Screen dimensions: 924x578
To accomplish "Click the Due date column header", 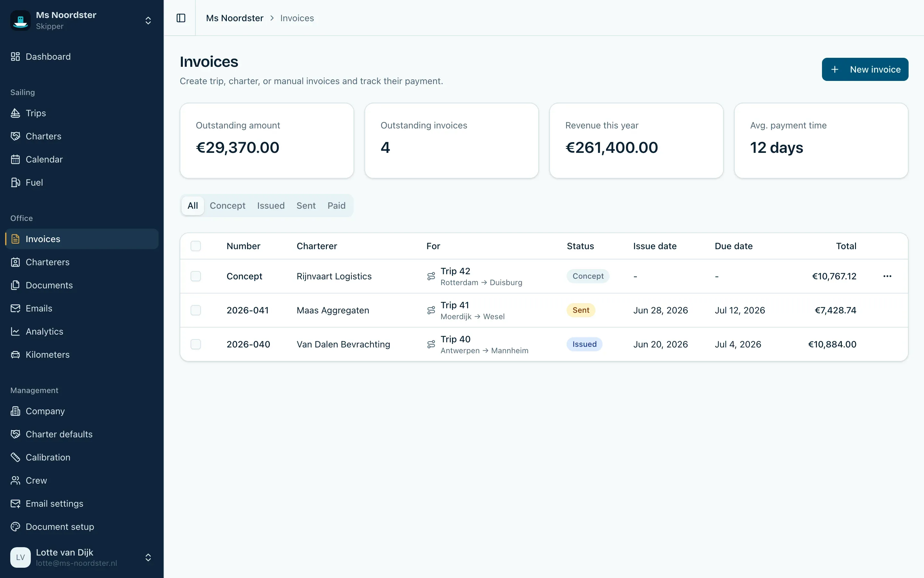I will [x=733, y=246].
